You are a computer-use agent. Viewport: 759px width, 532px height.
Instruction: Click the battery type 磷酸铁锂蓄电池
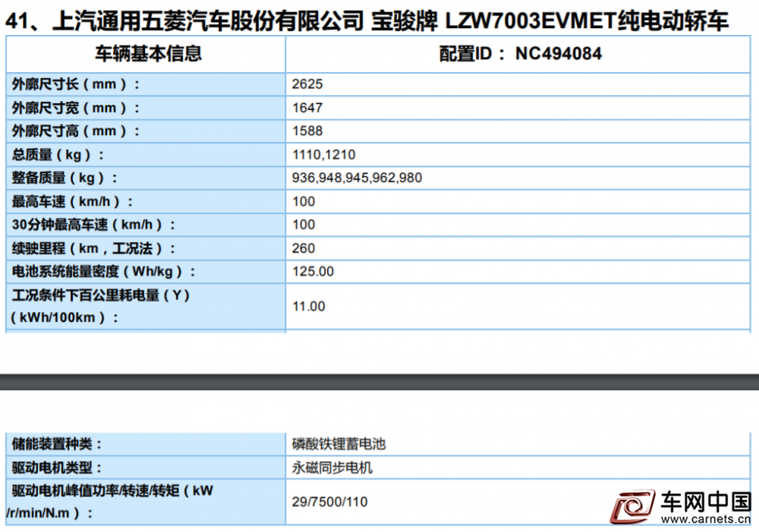pos(339,445)
